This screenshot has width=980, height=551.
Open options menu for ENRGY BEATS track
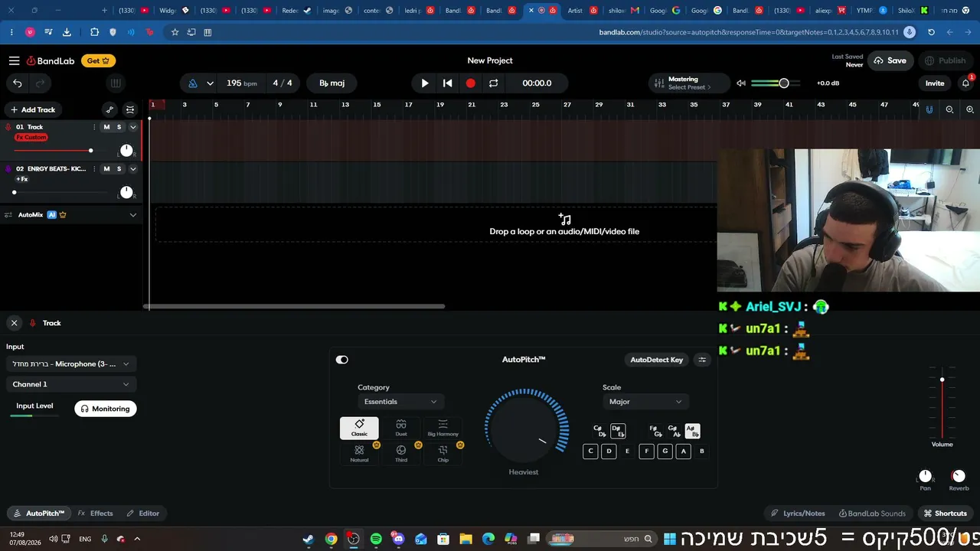click(94, 168)
